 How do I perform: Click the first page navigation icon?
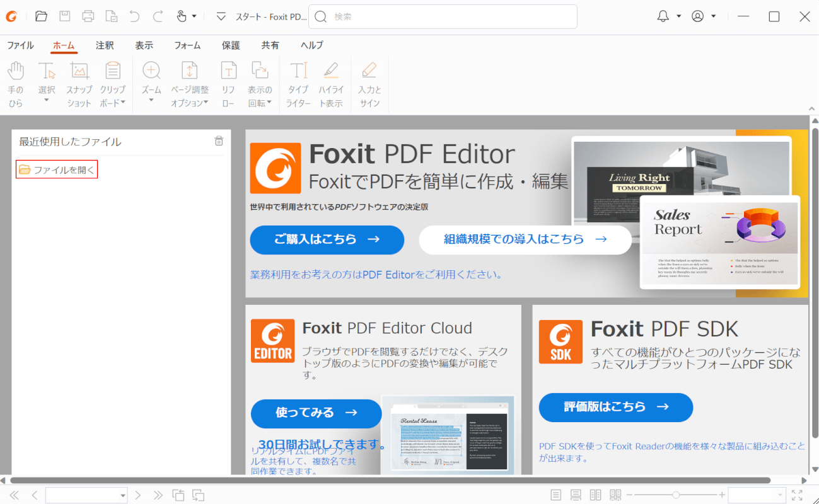point(14,495)
